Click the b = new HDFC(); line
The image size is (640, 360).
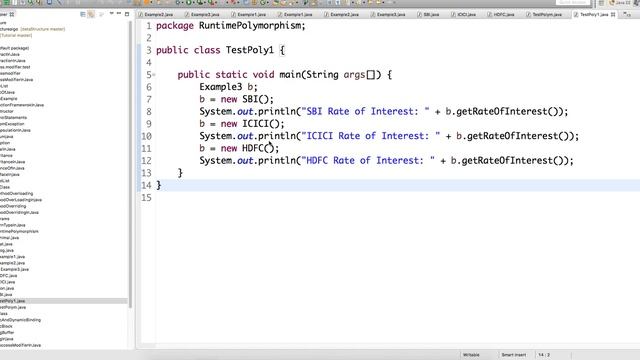coord(239,148)
